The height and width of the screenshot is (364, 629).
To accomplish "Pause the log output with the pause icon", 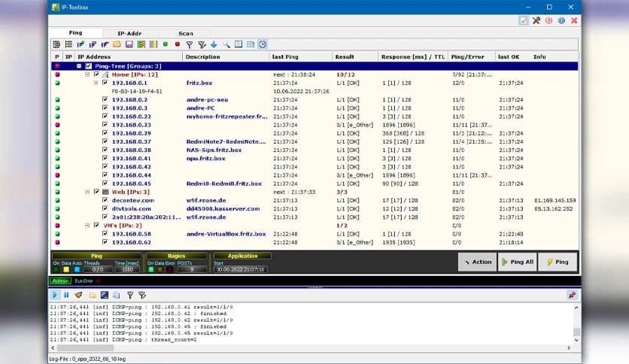I will pyautogui.click(x=66, y=295).
